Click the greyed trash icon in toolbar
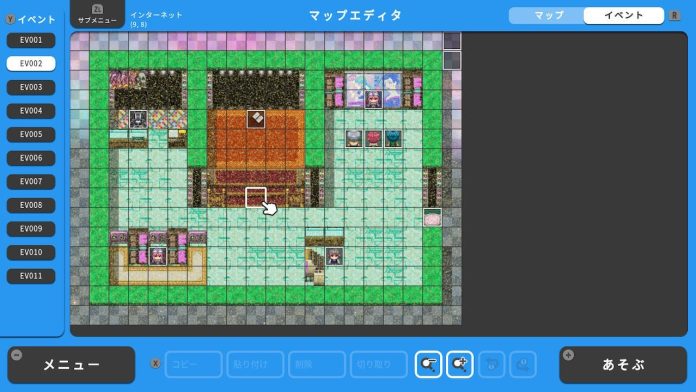The height and width of the screenshot is (392, 696). click(491, 364)
